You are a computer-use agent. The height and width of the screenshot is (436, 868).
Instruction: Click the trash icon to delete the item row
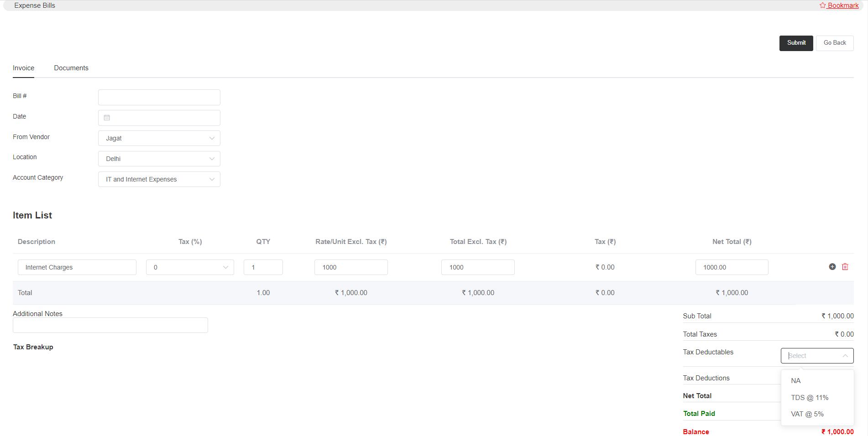click(845, 266)
